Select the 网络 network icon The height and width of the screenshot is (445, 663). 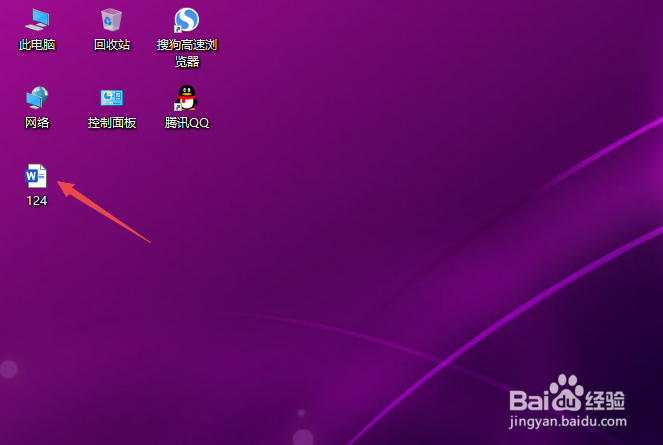[x=37, y=98]
